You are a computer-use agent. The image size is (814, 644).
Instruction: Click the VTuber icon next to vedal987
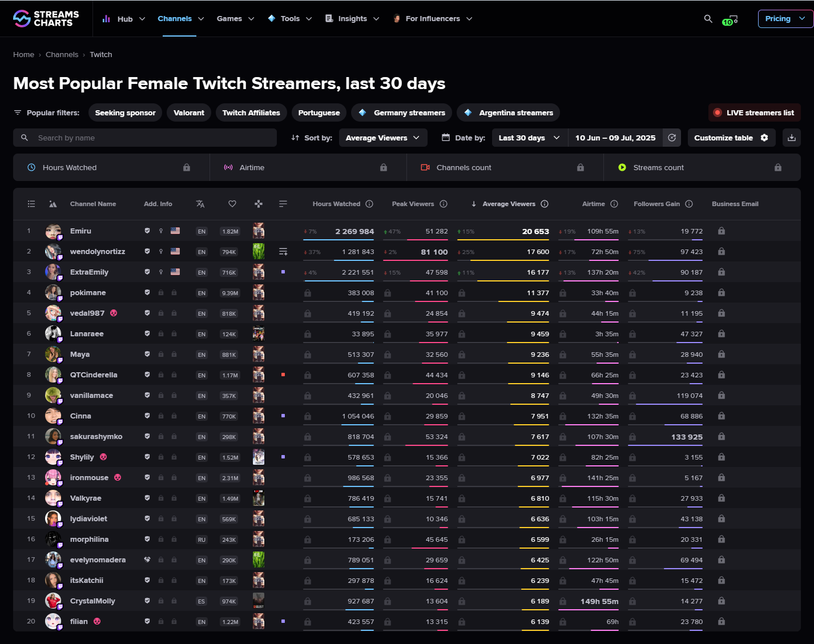click(x=114, y=313)
